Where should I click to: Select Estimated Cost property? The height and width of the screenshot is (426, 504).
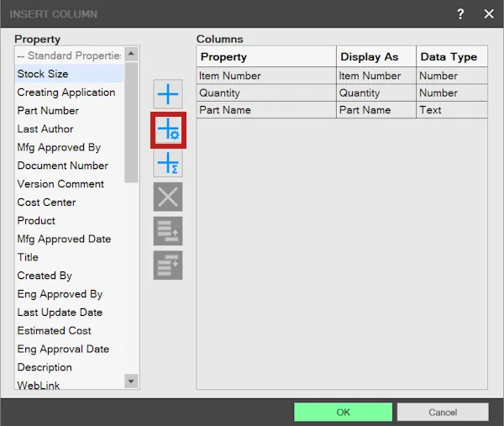pyautogui.click(x=69, y=330)
